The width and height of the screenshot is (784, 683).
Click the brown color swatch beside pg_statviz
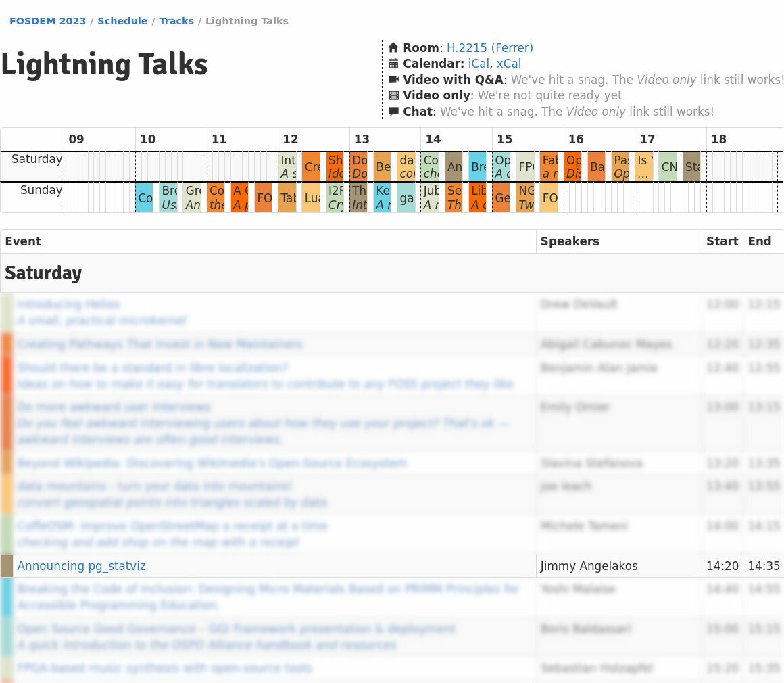(x=7, y=566)
